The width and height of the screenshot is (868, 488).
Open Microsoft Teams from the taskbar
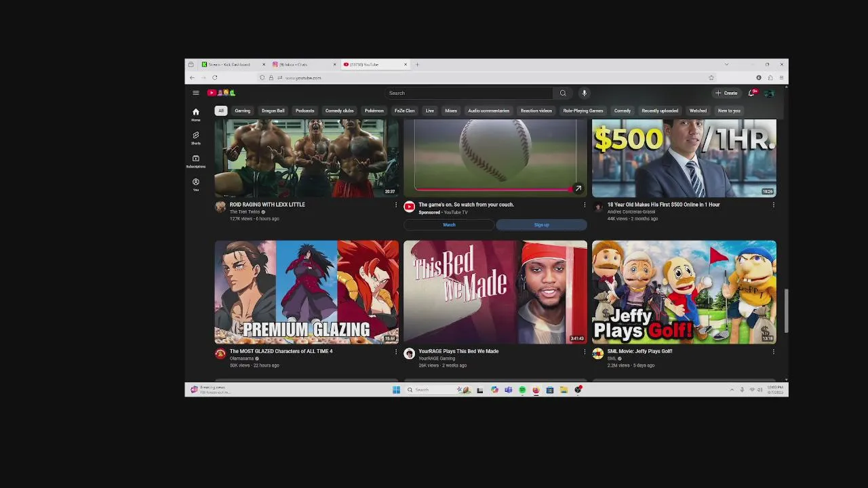coord(508,390)
